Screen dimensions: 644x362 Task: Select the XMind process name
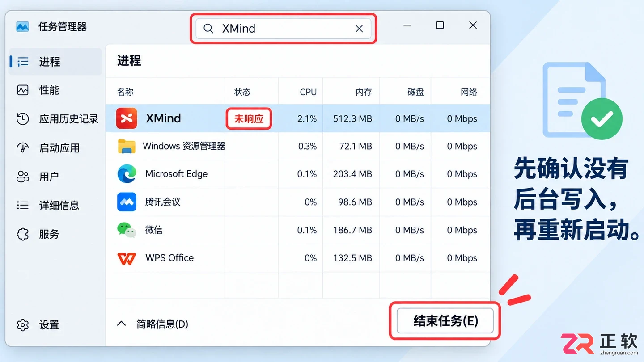tap(163, 118)
